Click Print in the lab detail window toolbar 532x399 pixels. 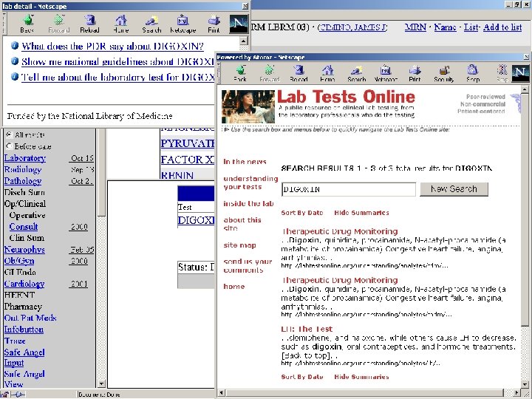pyautogui.click(x=214, y=24)
